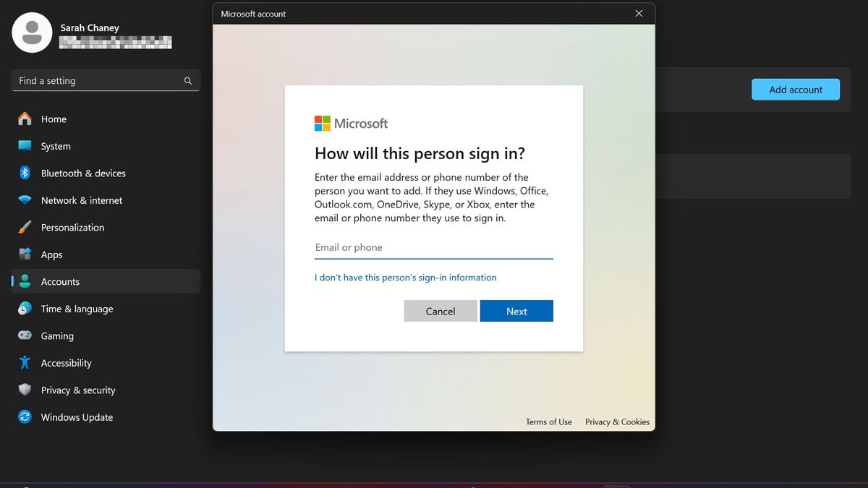Select the Accessibility icon

point(25,363)
